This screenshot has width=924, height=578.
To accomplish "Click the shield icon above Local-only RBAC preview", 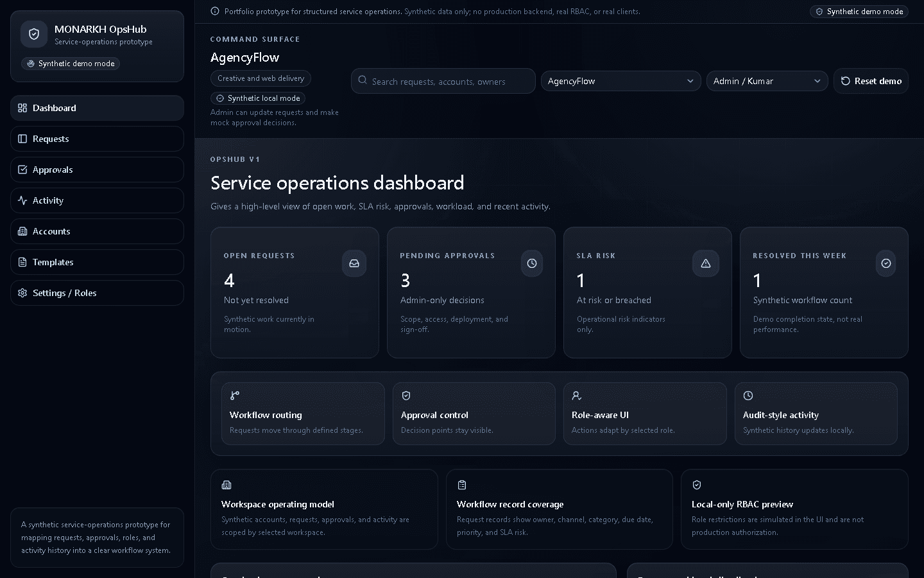I will 697,485.
